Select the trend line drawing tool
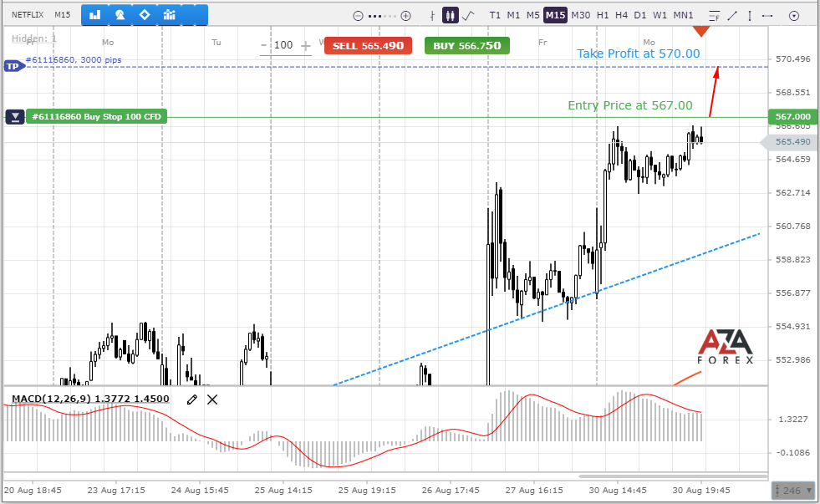Image resolution: width=820 pixels, height=504 pixels. (732, 16)
